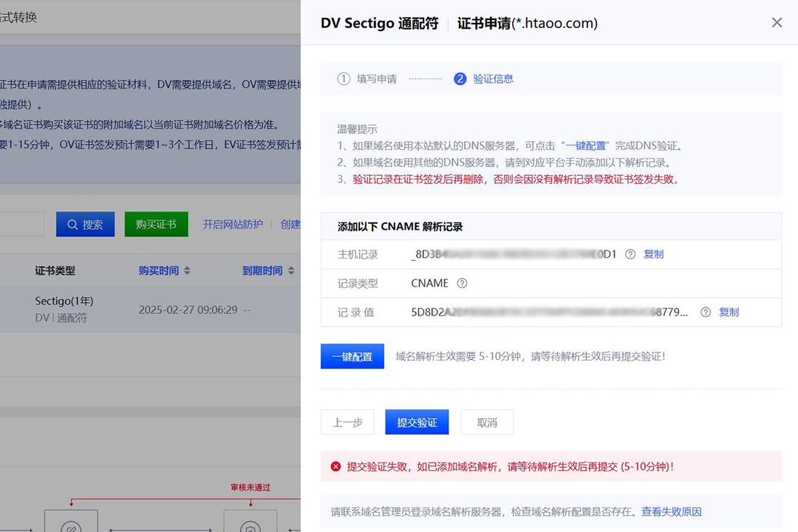The height and width of the screenshot is (532, 798).
Task: Close the certificate application panel
Action: pyautogui.click(x=777, y=22)
